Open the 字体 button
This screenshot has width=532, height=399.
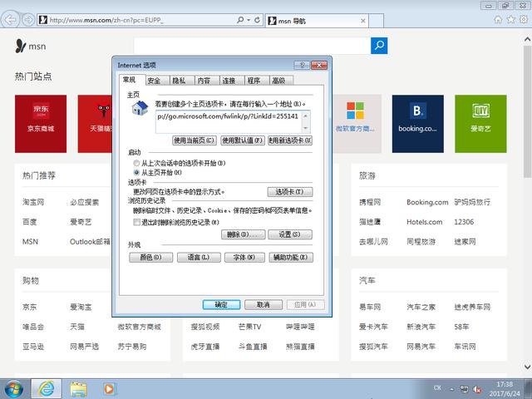click(x=244, y=257)
